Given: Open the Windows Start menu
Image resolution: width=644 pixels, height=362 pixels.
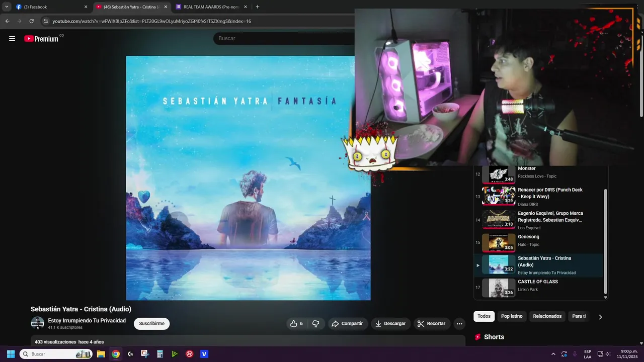Looking at the screenshot, I should [x=11, y=354].
